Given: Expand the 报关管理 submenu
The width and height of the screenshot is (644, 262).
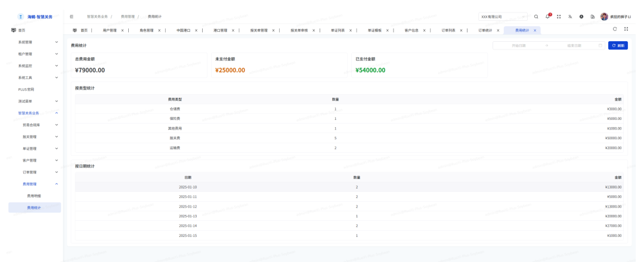Looking at the screenshot, I should point(35,137).
